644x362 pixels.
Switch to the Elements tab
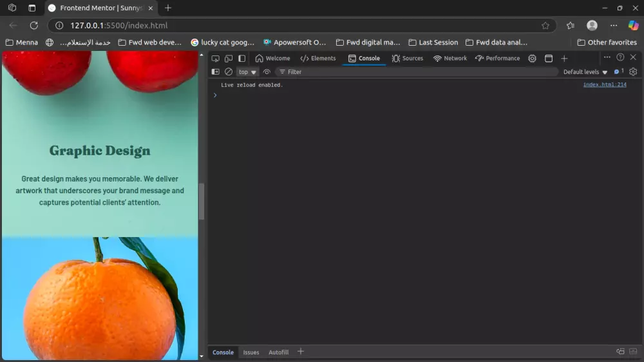[318, 59]
